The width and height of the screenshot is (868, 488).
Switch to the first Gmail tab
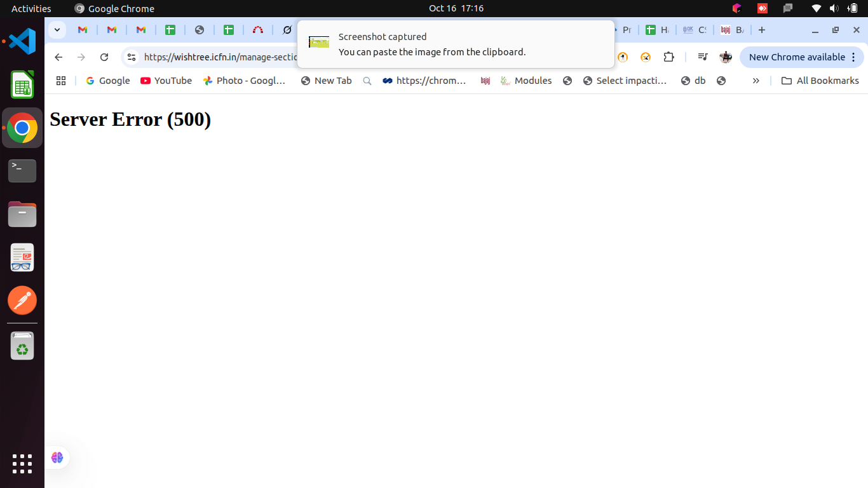[x=83, y=30]
